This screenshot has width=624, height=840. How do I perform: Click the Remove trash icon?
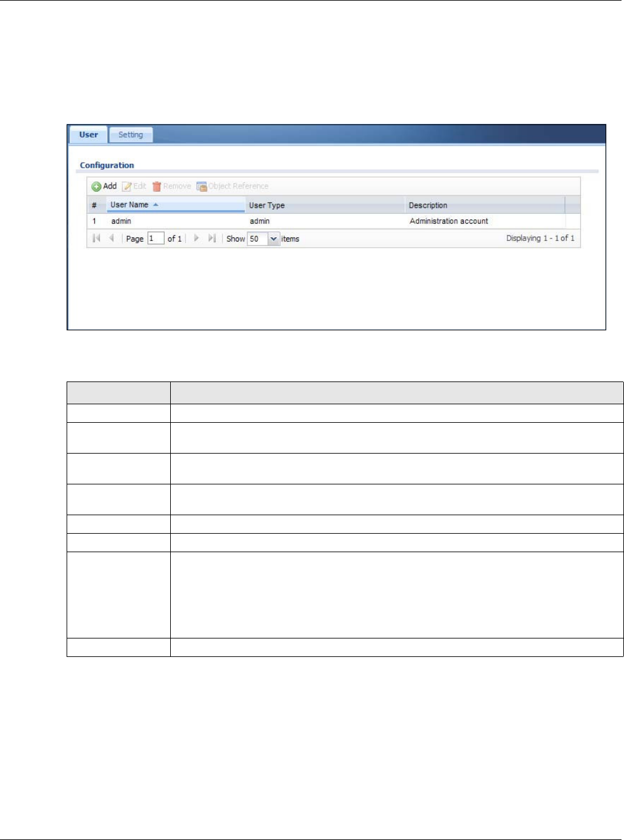point(157,187)
